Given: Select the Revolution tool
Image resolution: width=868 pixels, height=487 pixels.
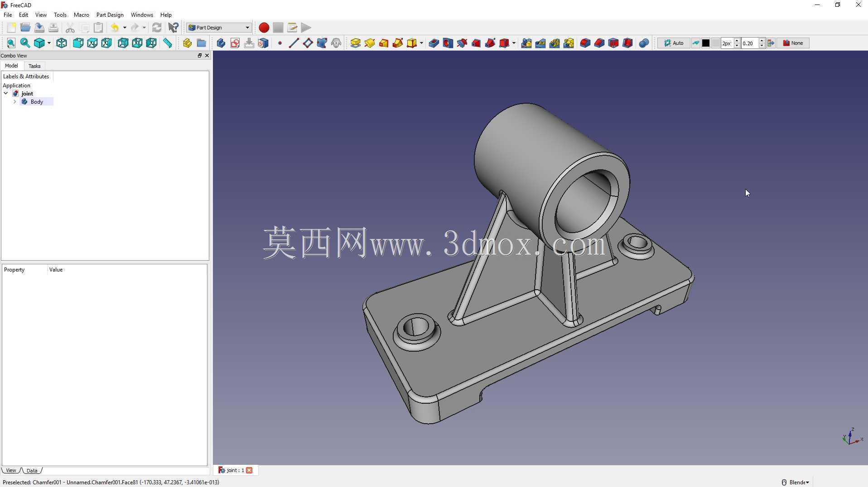Looking at the screenshot, I should (370, 43).
